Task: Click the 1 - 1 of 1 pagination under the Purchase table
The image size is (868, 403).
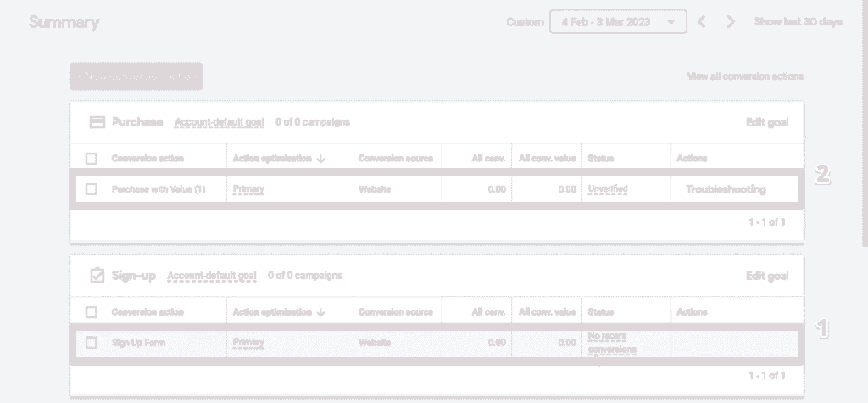Action: pos(766,222)
